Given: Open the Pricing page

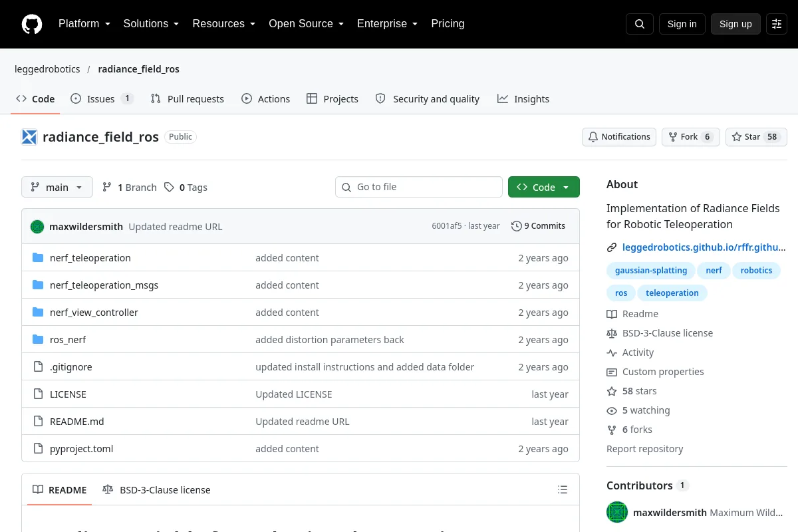Looking at the screenshot, I should (x=448, y=24).
